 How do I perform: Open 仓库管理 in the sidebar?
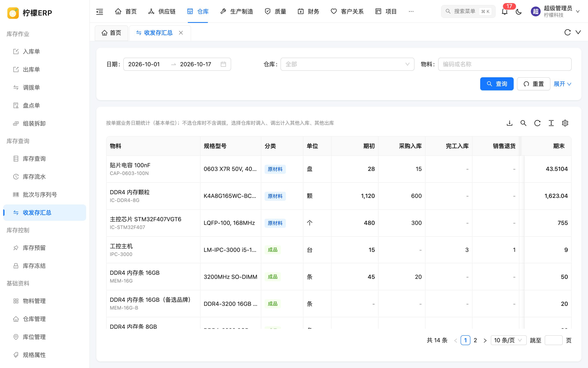(x=45, y=319)
